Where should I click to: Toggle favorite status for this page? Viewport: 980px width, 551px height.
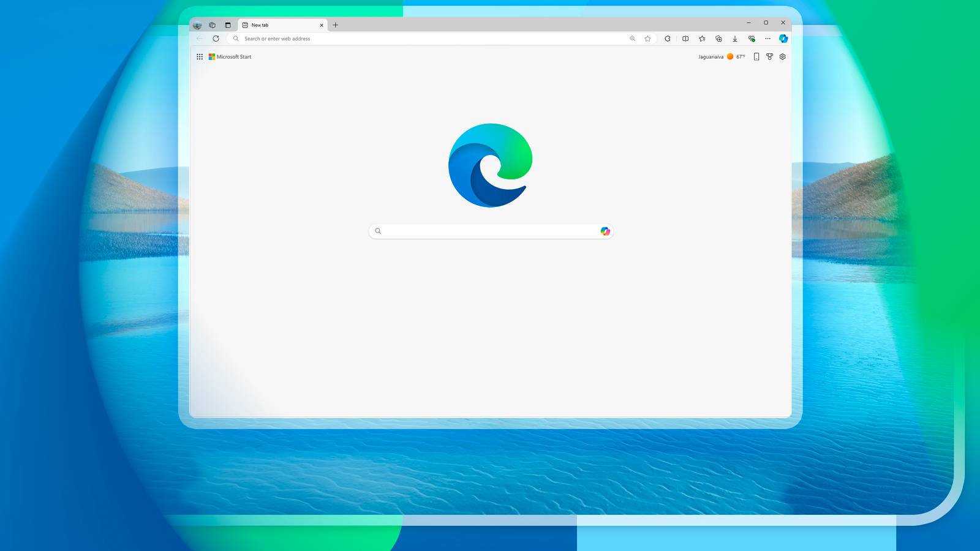coord(648,39)
